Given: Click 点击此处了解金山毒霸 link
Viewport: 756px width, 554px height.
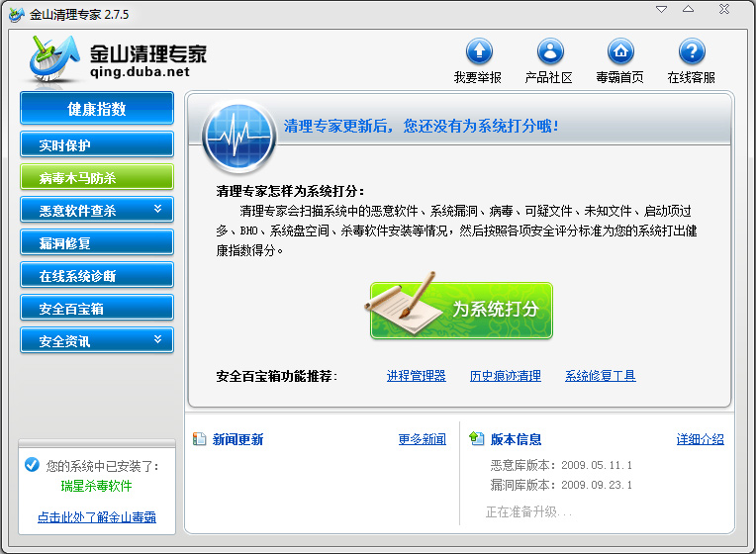Looking at the screenshot, I should (97, 516).
